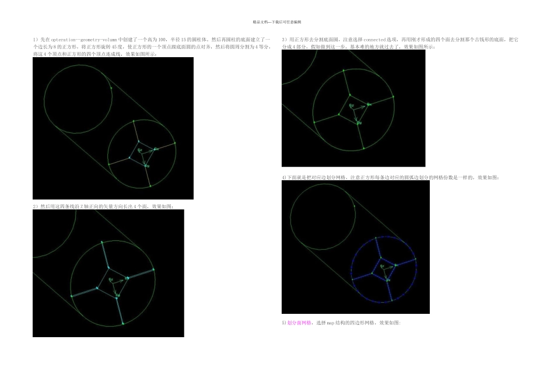Image resolution: width=554 pixels, height=392 pixels.
Task: Open the step 2 image with swept faces
Action: tap(108, 273)
